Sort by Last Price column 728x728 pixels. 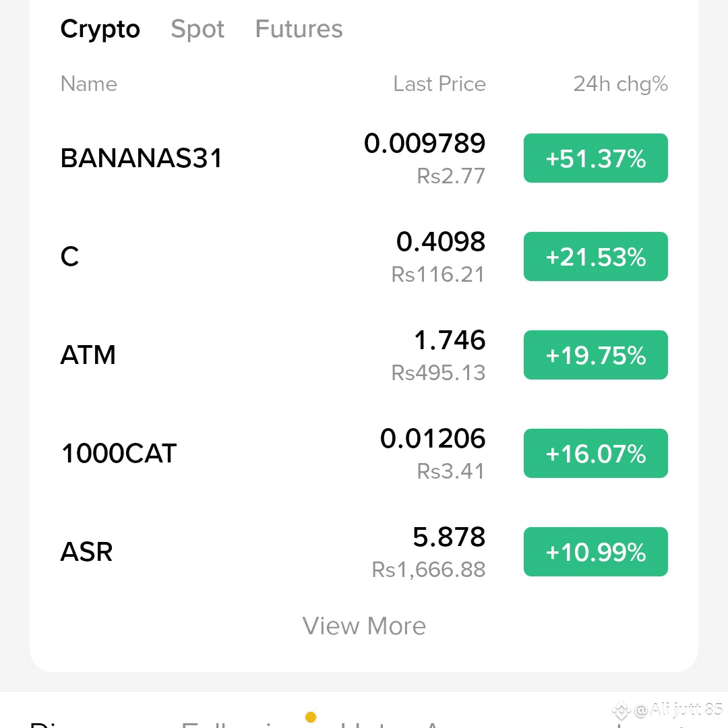(439, 84)
